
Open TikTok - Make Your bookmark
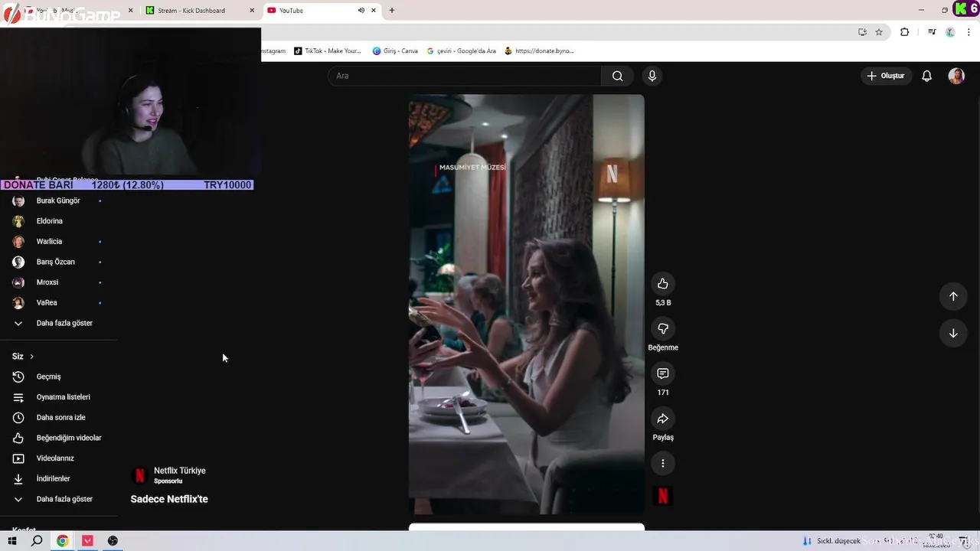click(x=328, y=51)
